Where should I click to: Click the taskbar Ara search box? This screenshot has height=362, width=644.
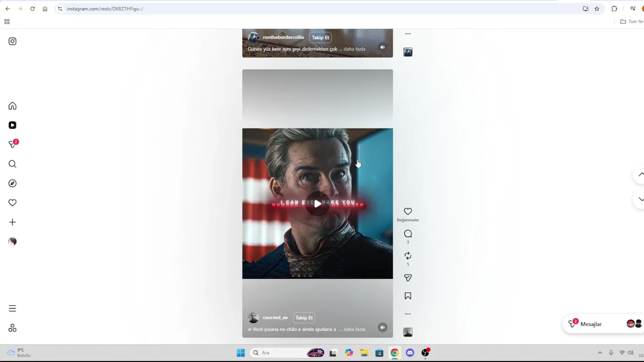click(288, 352)
